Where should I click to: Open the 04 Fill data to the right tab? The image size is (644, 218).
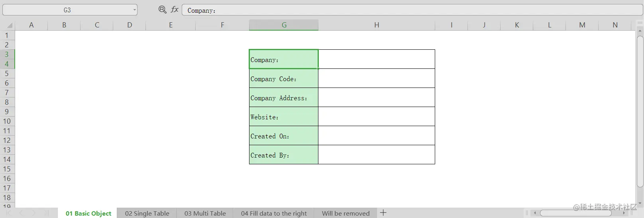tap(274, 213)
